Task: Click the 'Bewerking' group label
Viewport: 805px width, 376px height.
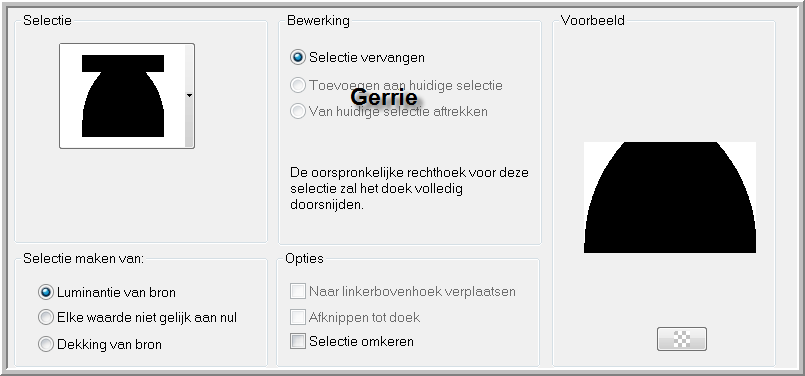Action: (318, 21)
